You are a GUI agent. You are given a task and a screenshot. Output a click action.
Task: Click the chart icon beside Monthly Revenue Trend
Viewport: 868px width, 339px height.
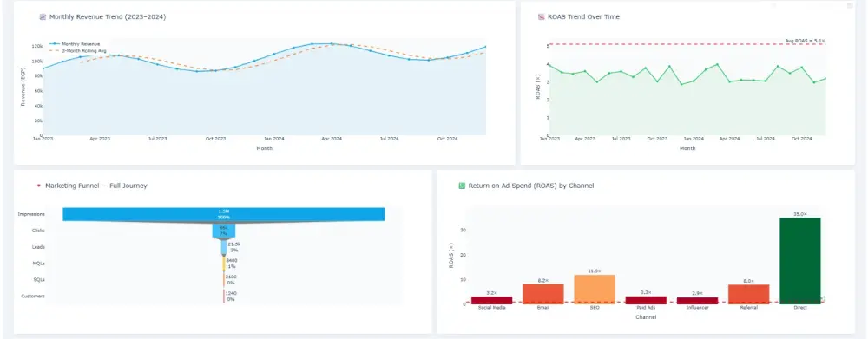[x=43, y=17]
